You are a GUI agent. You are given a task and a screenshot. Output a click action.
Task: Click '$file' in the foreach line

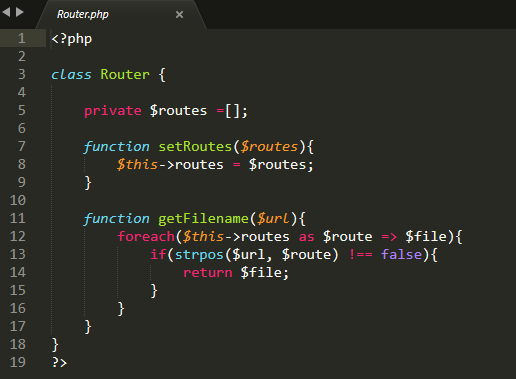coord(426,237)
